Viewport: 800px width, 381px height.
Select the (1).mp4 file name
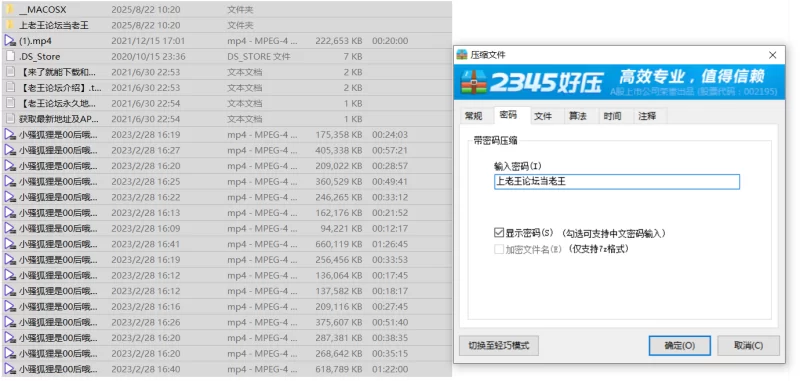tap(35, 41)
